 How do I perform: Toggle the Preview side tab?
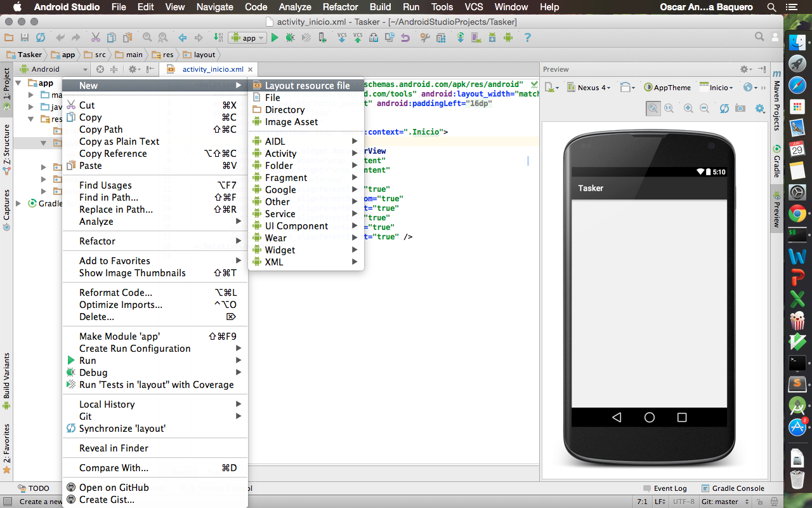tap(776, 210)
